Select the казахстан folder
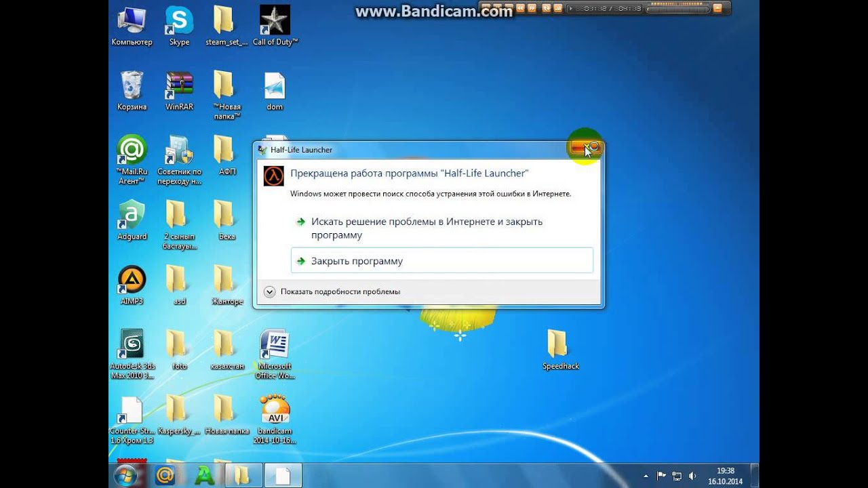The image size is (868, 488). click(x=226, y=350)
